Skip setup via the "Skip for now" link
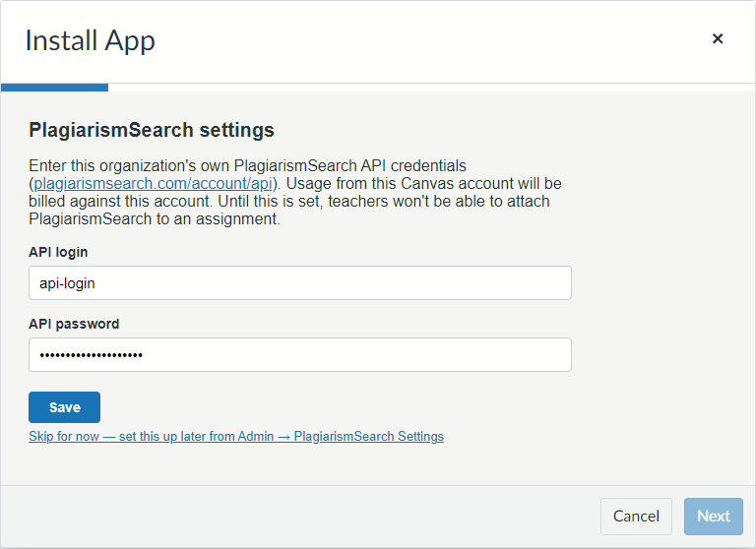 point(236,436)
